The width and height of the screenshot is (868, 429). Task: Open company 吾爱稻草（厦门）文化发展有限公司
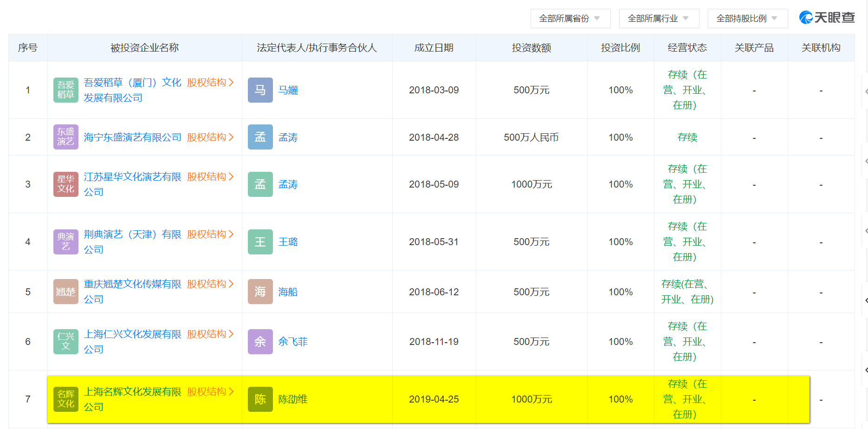[132, 90]
